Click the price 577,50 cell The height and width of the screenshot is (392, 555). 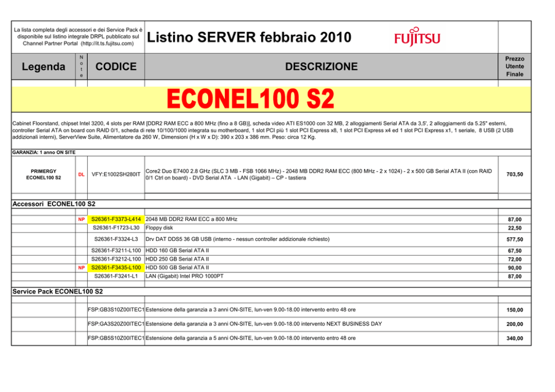point(514,240)
